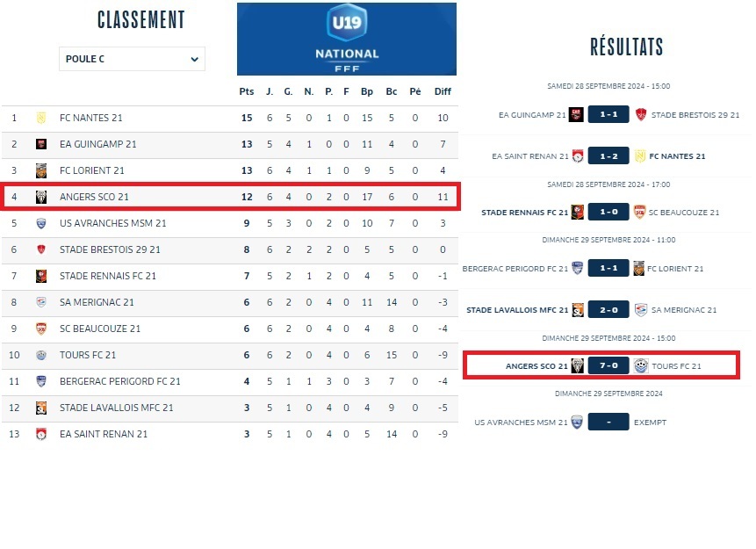This screenshot has width=756, height=549.
Task: Click the Tours FC crest in the Angers result
Action: coord(640,365)
